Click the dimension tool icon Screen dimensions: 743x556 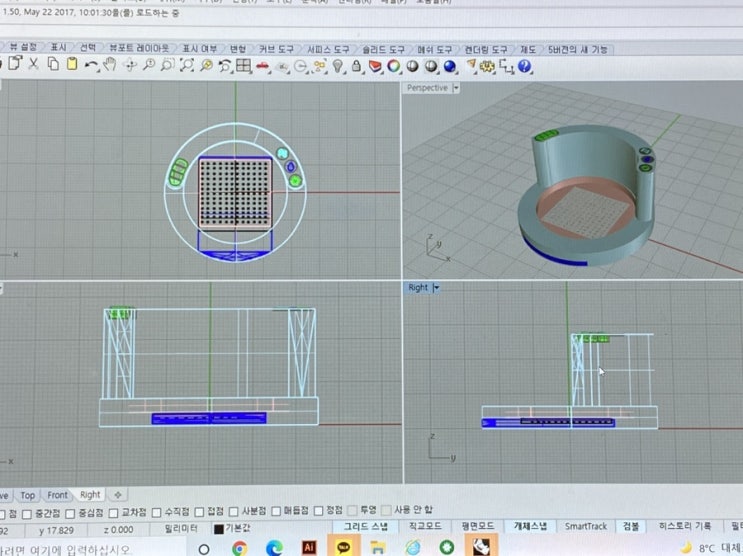tap(507, 66)
